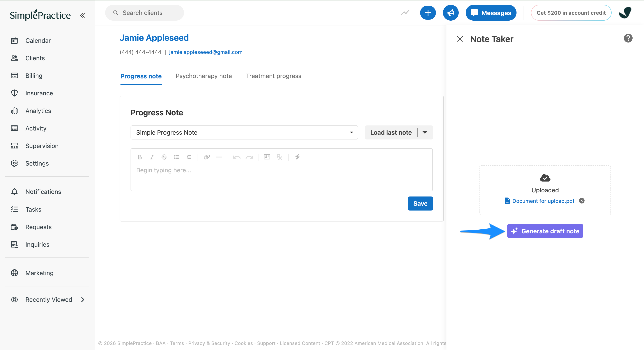
Task: Open Jamie Appleseed client profile link
Action: (154, 38)
